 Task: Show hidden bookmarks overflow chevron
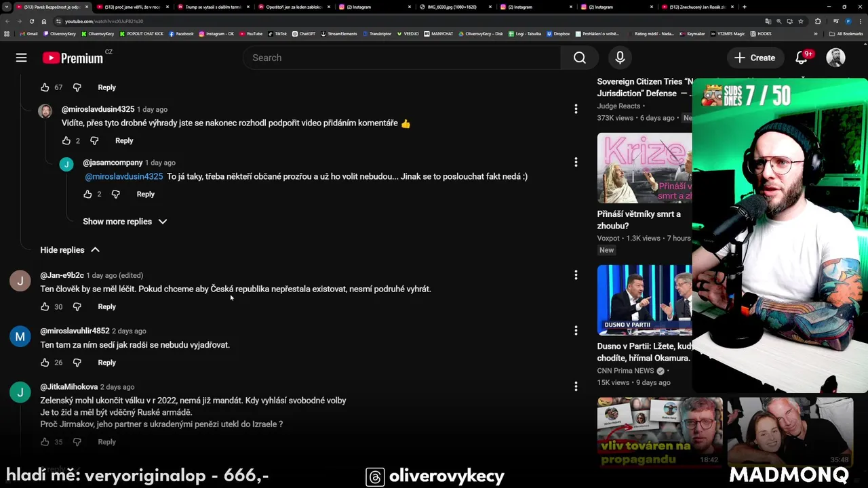[816, 33]
